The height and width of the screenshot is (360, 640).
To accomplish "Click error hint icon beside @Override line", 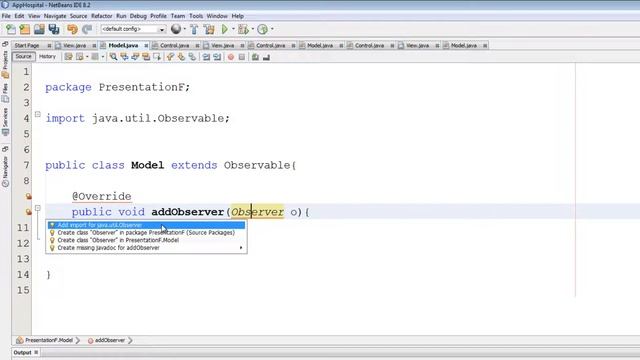I will [x=29, y=196].
